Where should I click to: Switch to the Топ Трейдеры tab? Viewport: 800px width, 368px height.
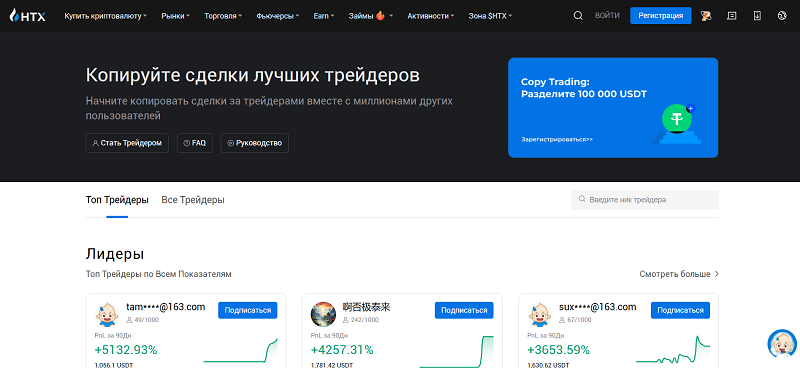point(117,200)
